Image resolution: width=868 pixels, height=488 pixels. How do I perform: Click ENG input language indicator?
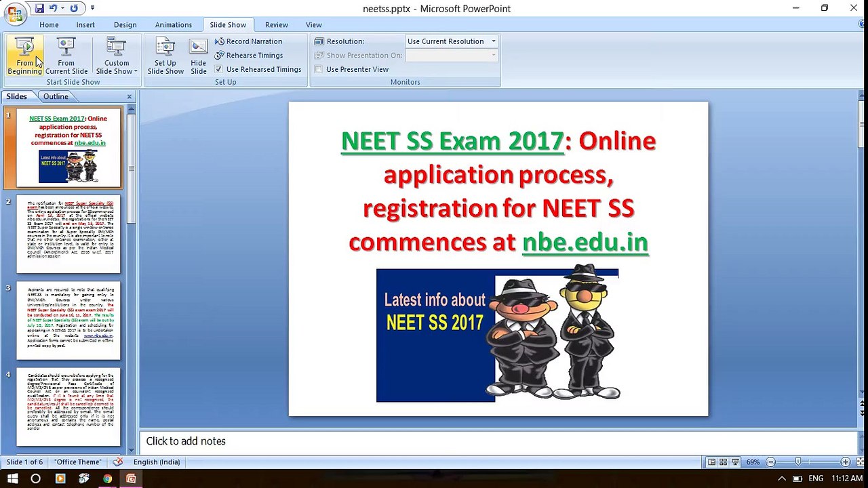pos(816,479)
